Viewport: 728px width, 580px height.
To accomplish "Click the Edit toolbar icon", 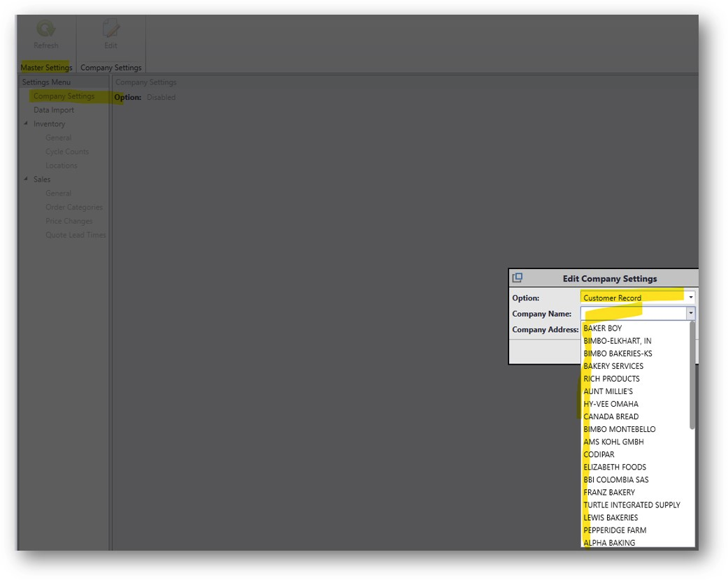I will (110, 30).
